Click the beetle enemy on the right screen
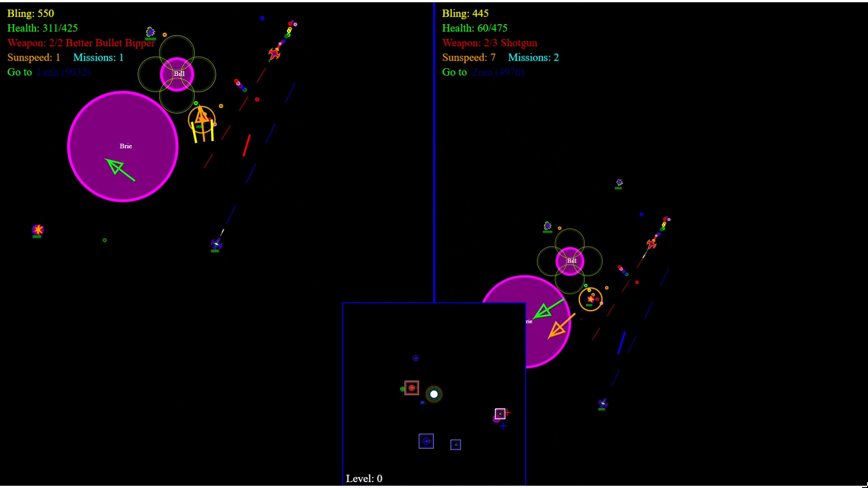The width and height of the screenshot is (868, 488). click(547, 225)
